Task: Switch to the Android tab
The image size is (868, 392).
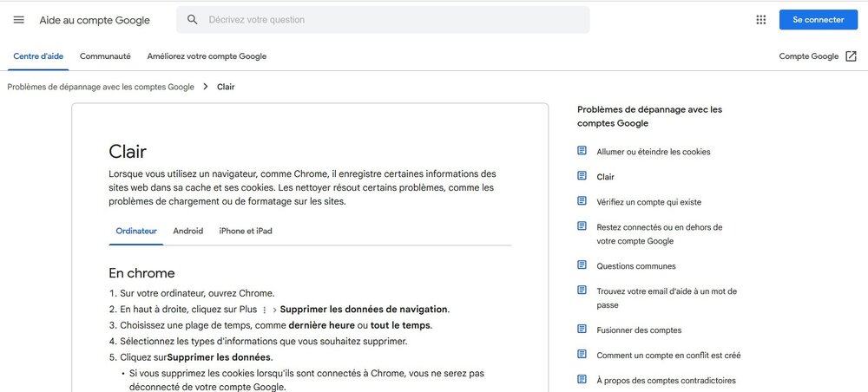Action: click(x=187, y=231)
